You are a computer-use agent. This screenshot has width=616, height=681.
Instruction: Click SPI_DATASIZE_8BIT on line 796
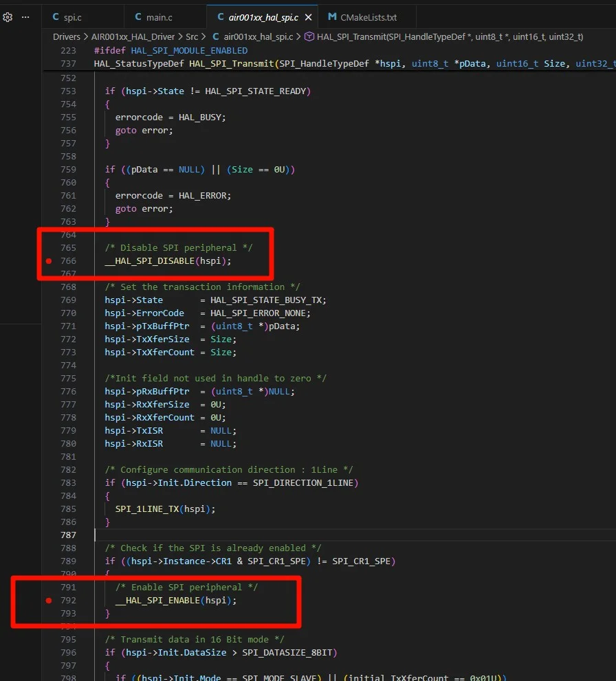(287, 653)
